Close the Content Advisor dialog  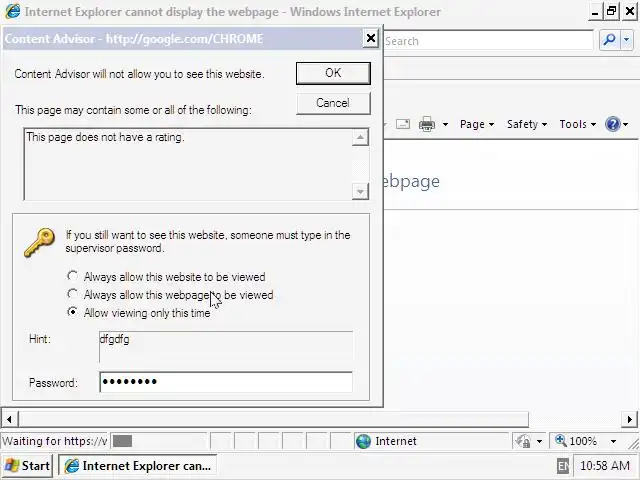(371, 38)
